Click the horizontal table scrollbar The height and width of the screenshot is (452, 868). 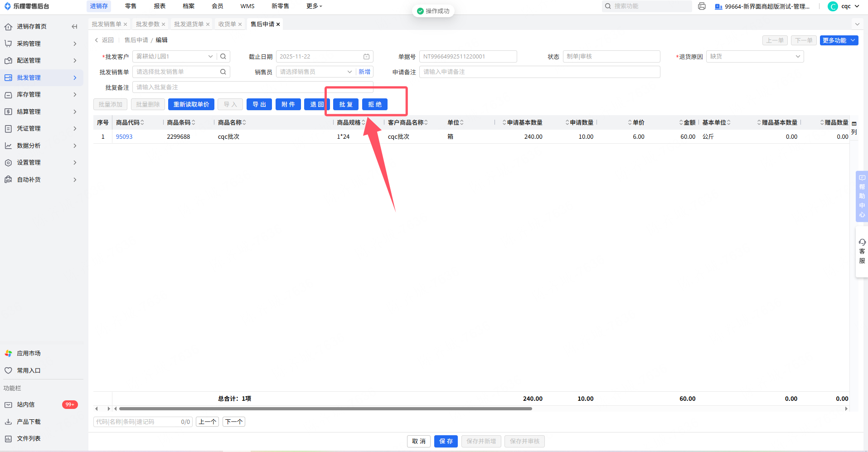(325, 409)
